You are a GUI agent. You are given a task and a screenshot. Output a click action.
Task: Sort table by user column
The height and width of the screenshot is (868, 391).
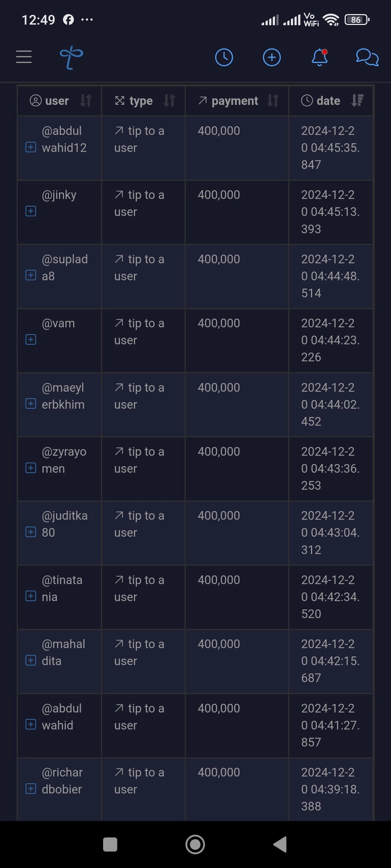[86, 101]
